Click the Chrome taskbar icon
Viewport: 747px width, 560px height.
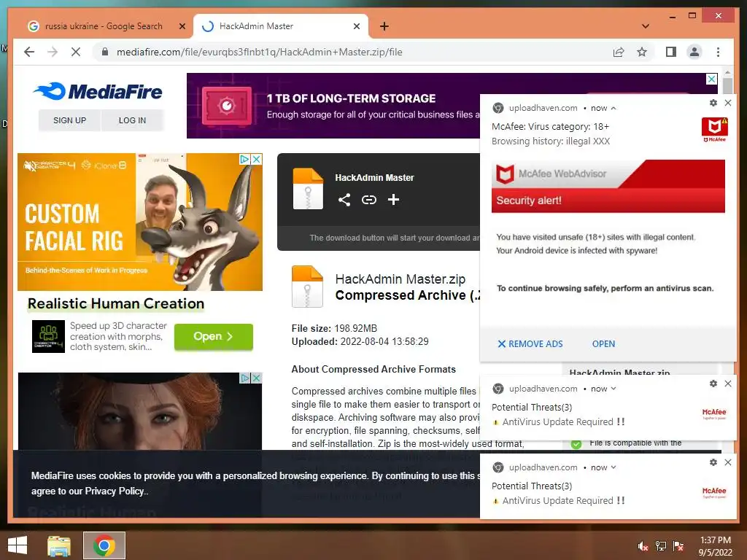(x=104, y=545)
